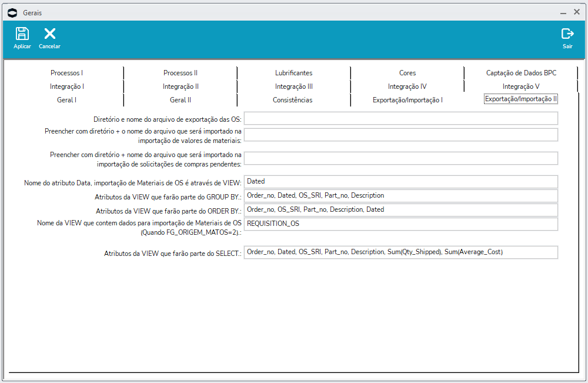
Task: Click the materials values import file field
Action: (x=401, y=135)
